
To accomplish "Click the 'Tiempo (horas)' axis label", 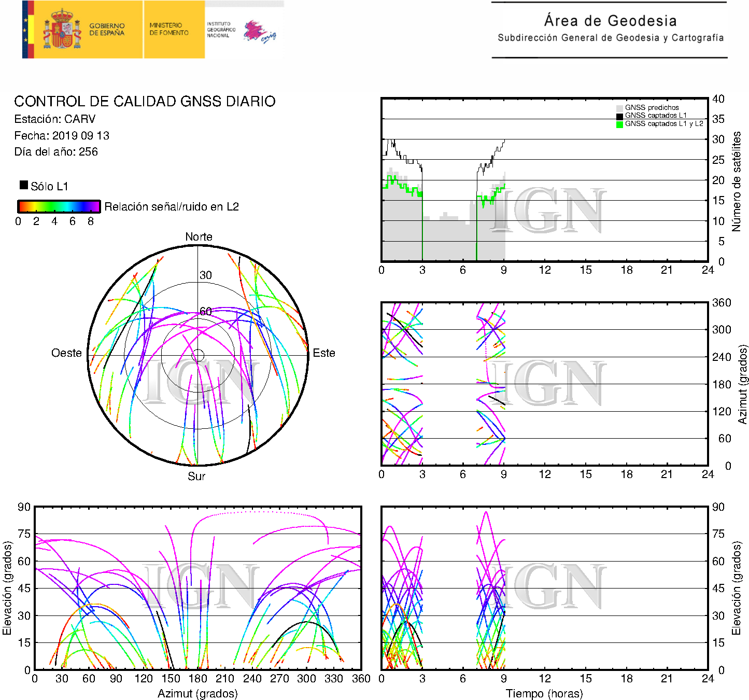I will click(x=544, y=693).
